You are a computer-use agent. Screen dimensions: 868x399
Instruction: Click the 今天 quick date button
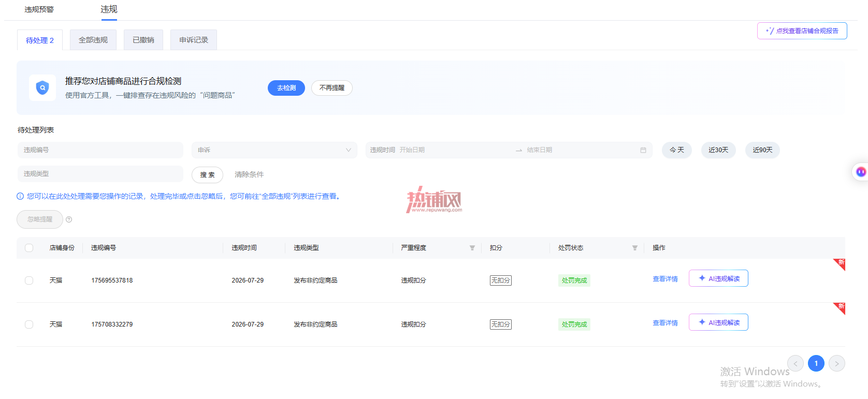click(x=677, y=150)
